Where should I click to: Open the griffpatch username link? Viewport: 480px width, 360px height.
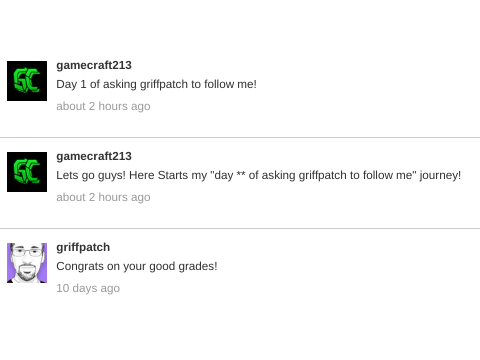click(83, 247)
